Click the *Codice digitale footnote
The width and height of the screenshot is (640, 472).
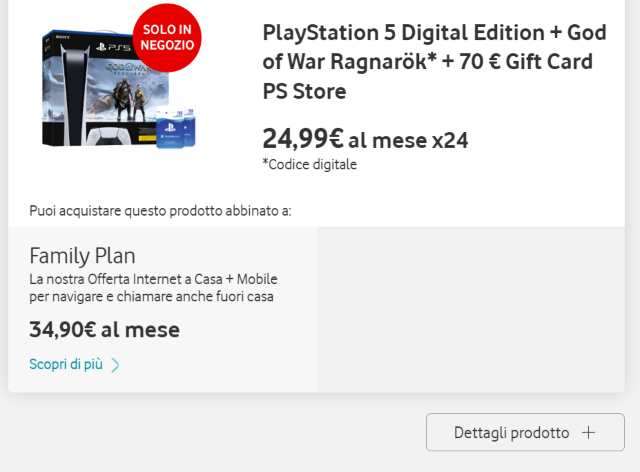(309, 165)
